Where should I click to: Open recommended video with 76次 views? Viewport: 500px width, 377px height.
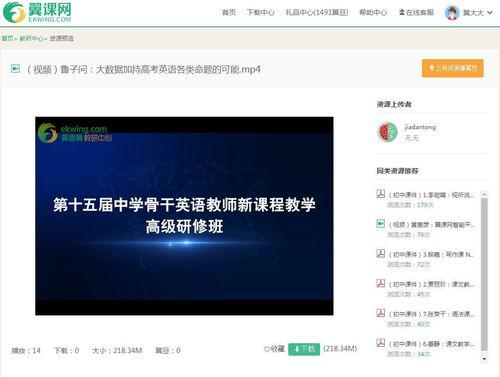pos(431,225)
